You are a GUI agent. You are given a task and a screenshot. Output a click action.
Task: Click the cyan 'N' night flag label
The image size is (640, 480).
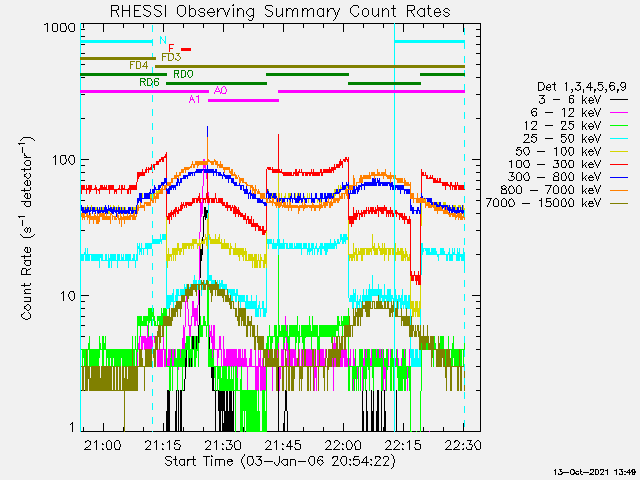coord(163,40)
